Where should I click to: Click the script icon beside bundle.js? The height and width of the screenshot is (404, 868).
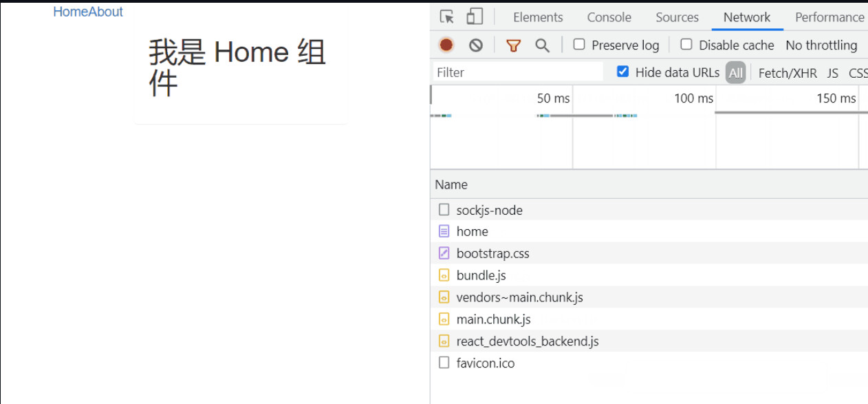[444, 275]
